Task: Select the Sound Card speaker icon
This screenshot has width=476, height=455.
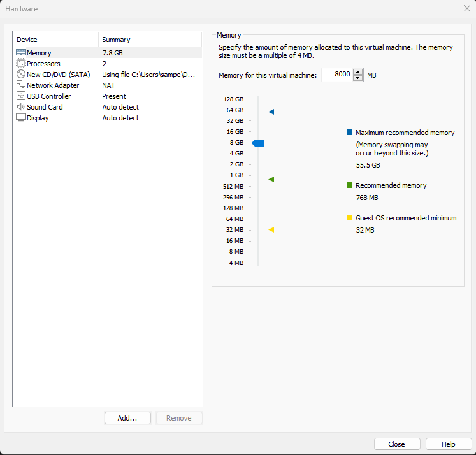Action: point(20,107)
